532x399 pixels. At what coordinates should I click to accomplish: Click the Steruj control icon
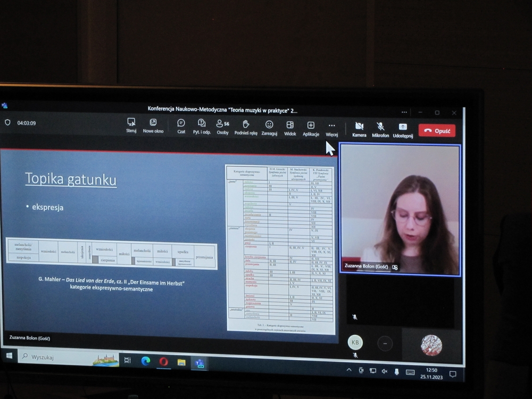click(131, 125)
